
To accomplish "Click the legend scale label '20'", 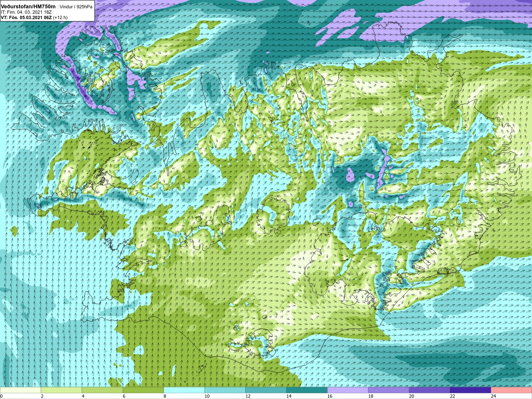I will [x=411, y=396].
